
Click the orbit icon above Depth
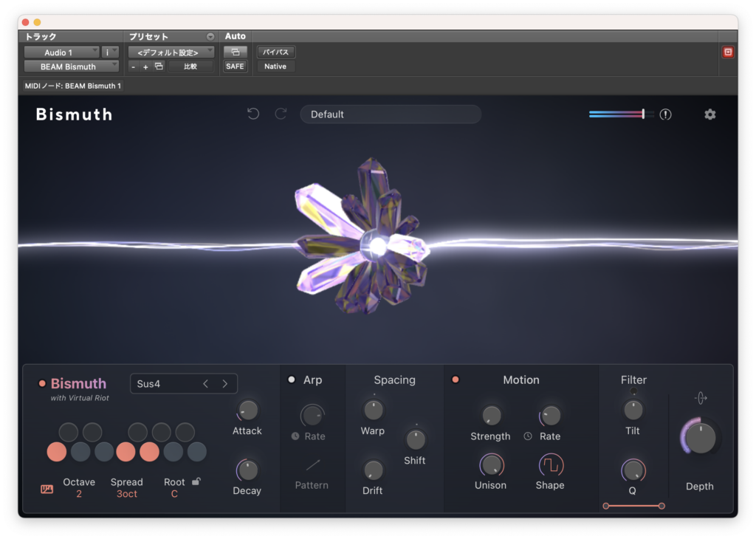(x=701, y=398)
